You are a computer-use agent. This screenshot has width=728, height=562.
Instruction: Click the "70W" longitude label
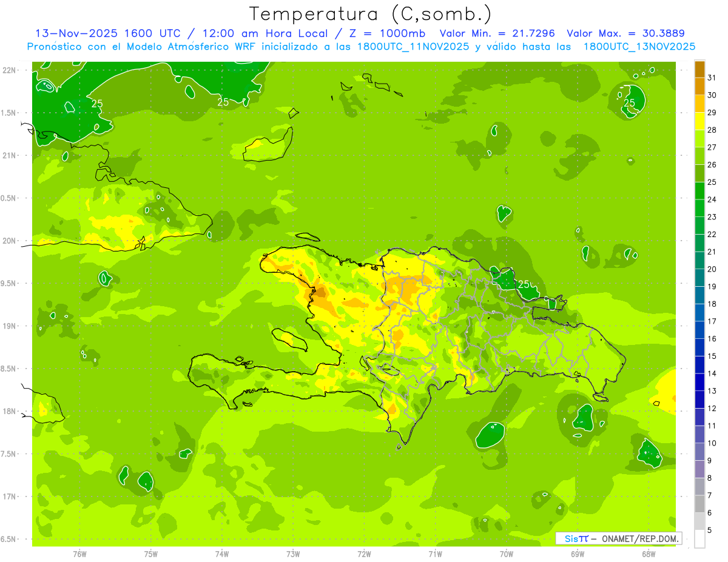(507, 554)
